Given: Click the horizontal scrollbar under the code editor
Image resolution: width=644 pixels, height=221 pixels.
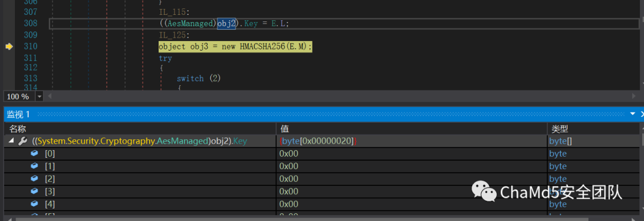Looking at the screenshot, I should click(x=340, y=97).
